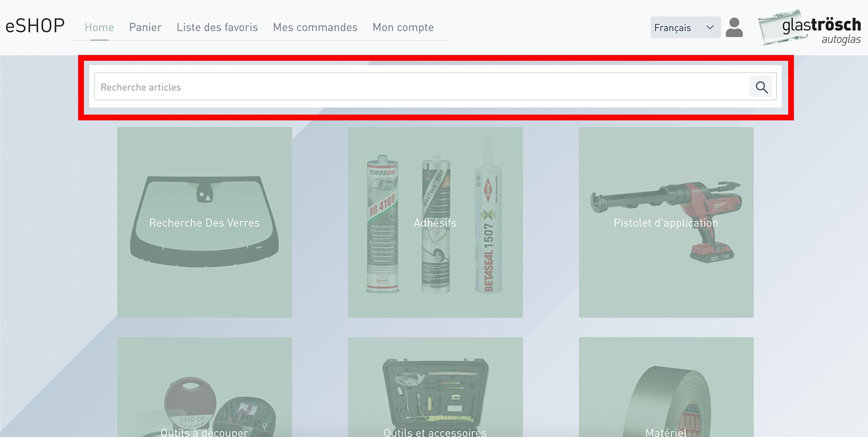The width and height of the screenshot is (868, 437).
Task: Open the Outils à découper category tile
Action: tap(204, 387)
